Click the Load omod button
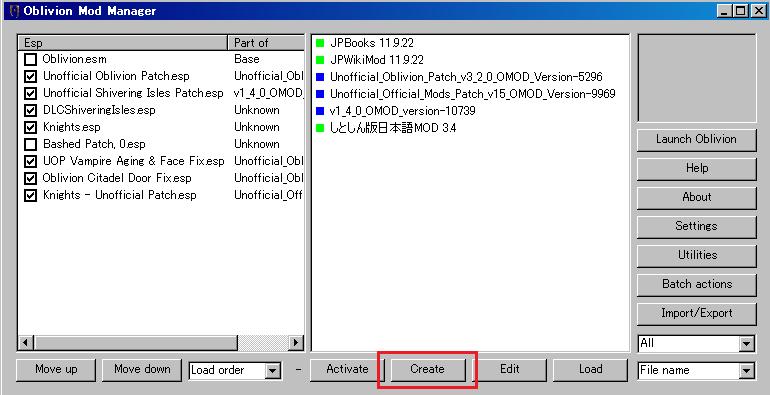The height and width of the screenshot is (395, 770). point(590,370)
